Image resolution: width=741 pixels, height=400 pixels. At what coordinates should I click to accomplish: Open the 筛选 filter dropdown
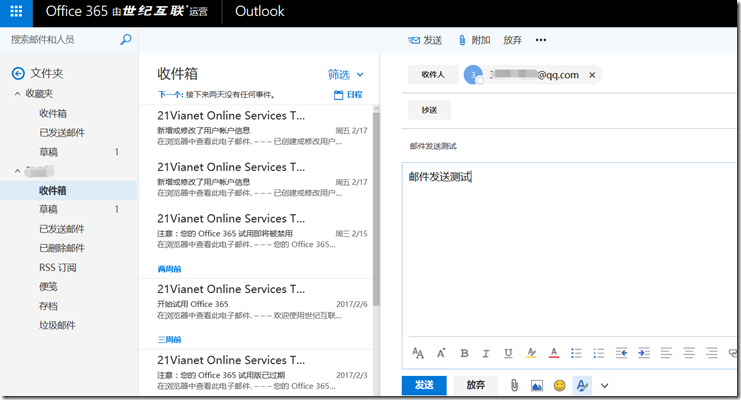click(x=346, y=75)
